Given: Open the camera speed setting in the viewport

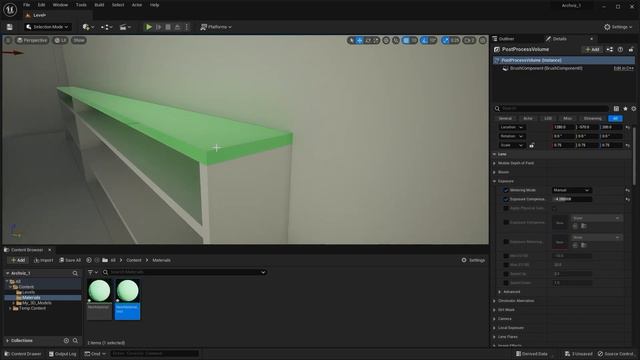Looking at the screenshot, I should click(x=469, y=40).
